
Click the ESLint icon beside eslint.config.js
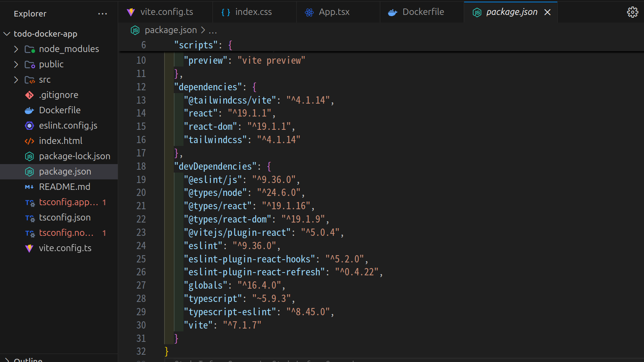pyautogui.click(x=29, y=126)
